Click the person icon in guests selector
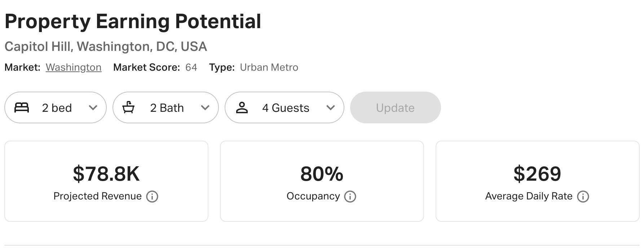The height and width of the screenshot is (251, 644). [x=242, y=107]
